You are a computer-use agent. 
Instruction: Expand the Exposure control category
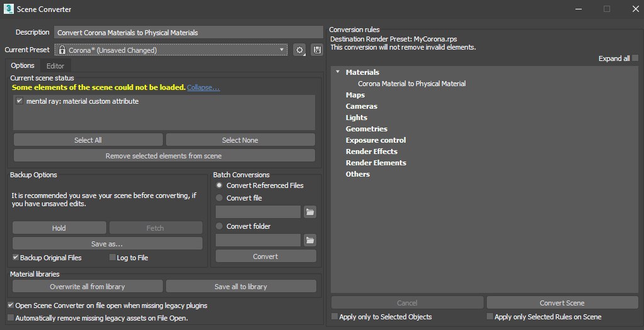coord(376,140)
